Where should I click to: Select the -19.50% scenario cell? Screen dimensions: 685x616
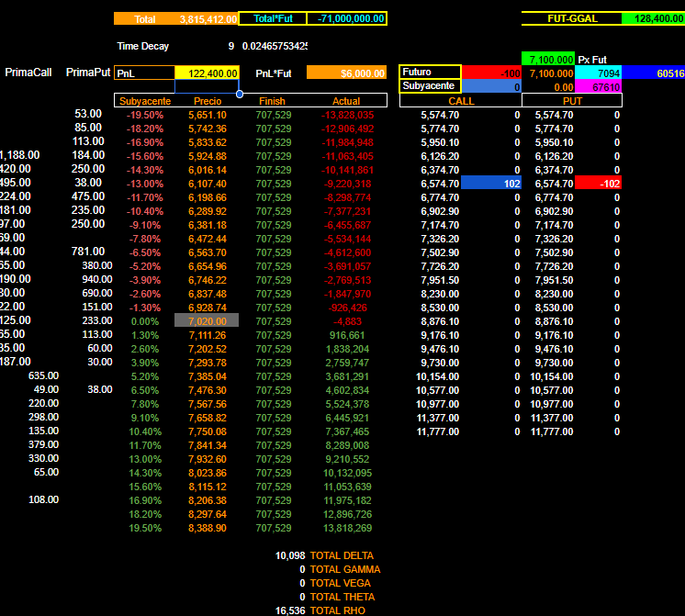coord(145,115)
